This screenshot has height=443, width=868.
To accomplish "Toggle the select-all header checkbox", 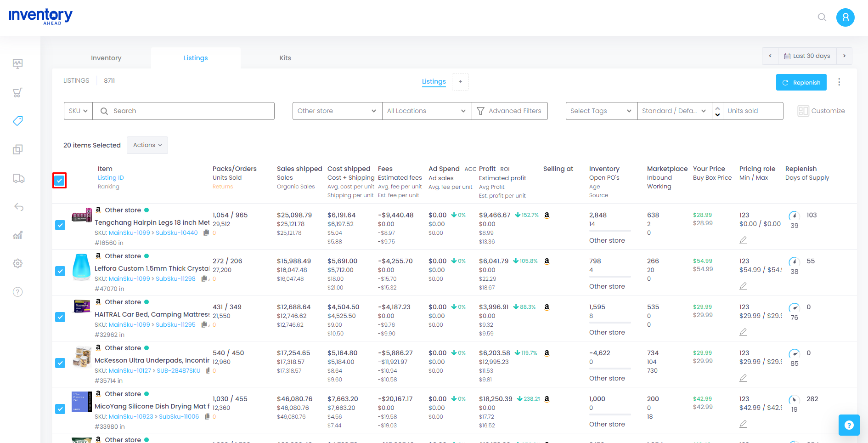I will pyautogui.click(x=60, y=181).
